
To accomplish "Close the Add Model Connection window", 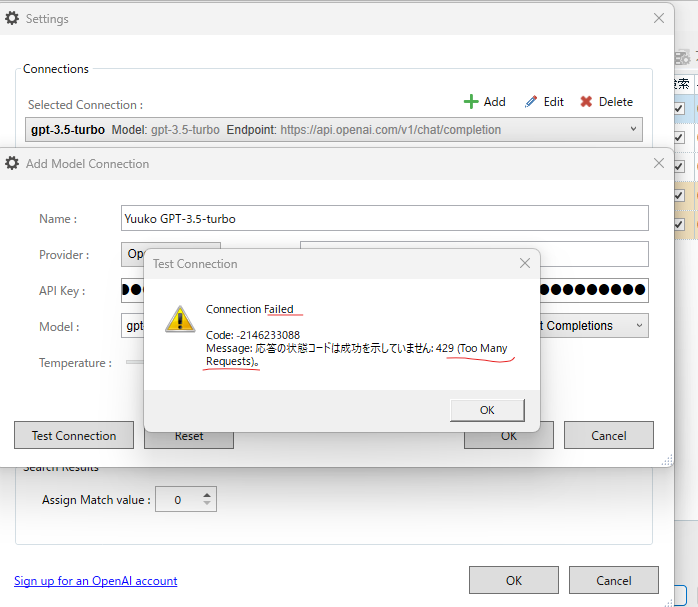I will tap(658, 163).
